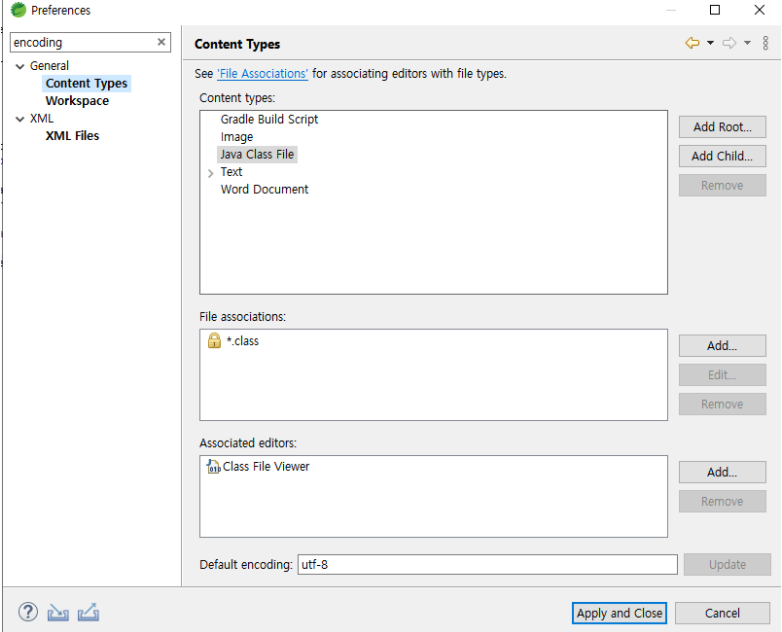
Task: Select Word Document content type
Action: coord(264,189)
